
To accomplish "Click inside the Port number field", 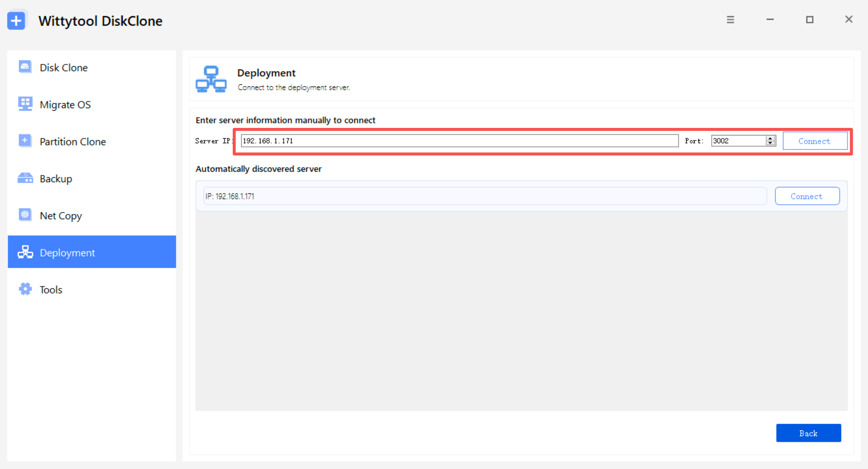I will click(738, 141).
